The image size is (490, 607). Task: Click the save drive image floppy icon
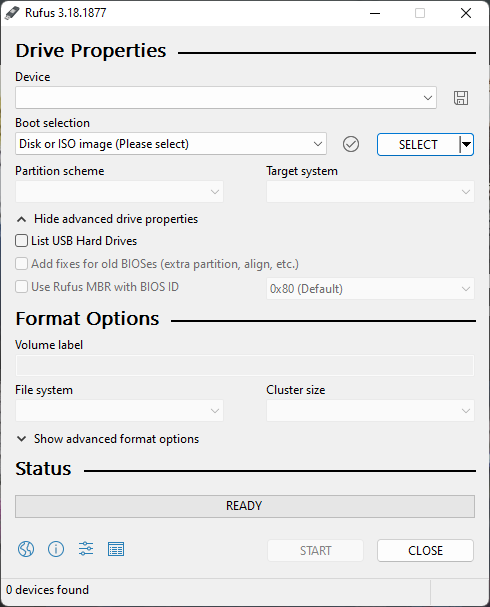point(461,98)
